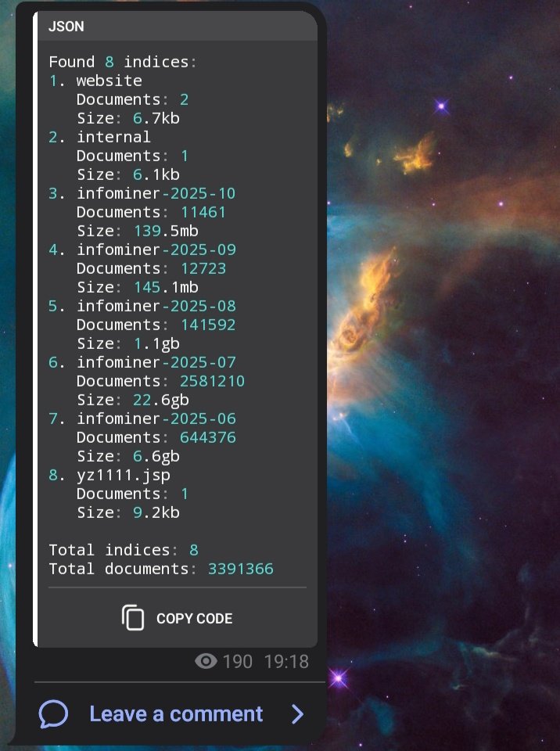Open the Leave a comment link

coord(176,714)
